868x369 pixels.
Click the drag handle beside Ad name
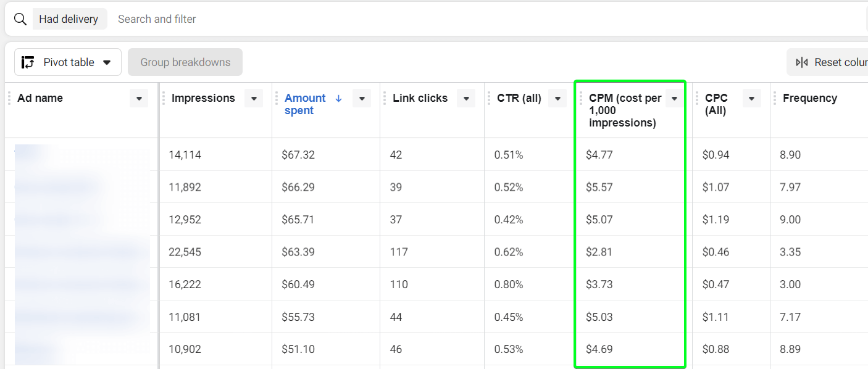[9, 98]
